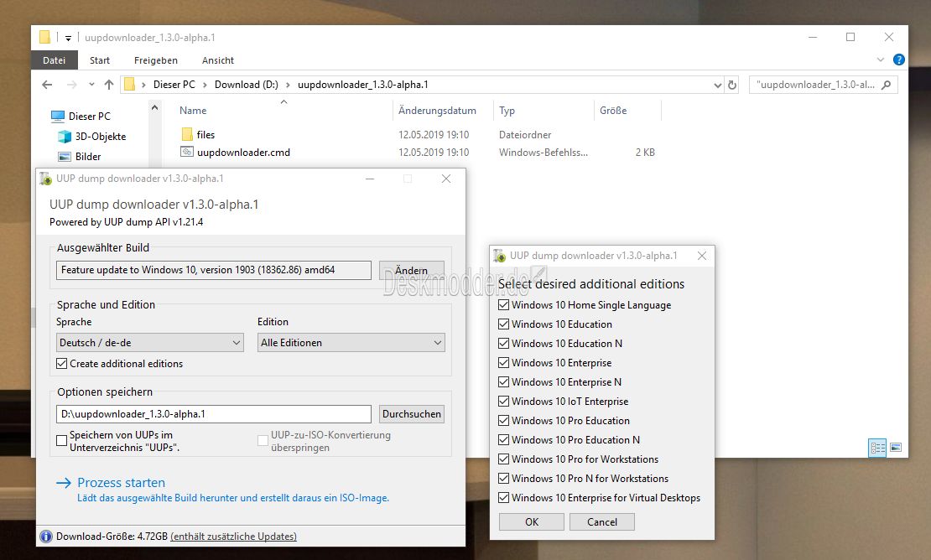
Task: Confirm editions with OK button
Action: [532, 522]
